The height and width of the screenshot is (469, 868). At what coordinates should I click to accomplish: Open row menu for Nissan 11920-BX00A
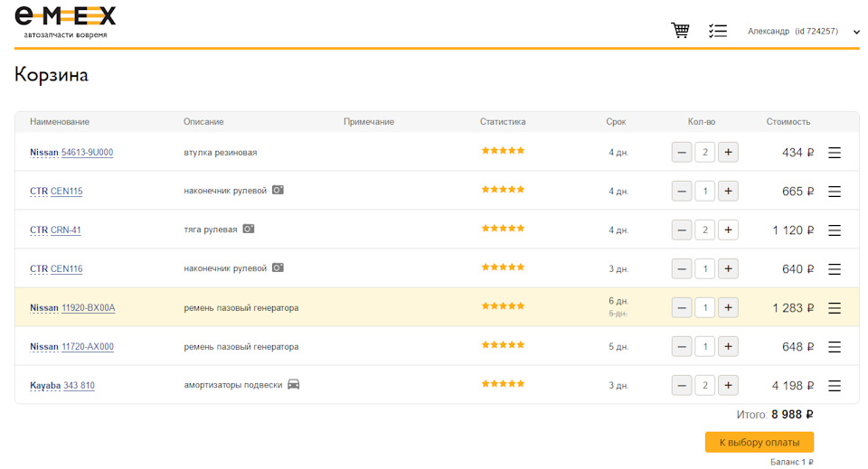pos(835,308)
